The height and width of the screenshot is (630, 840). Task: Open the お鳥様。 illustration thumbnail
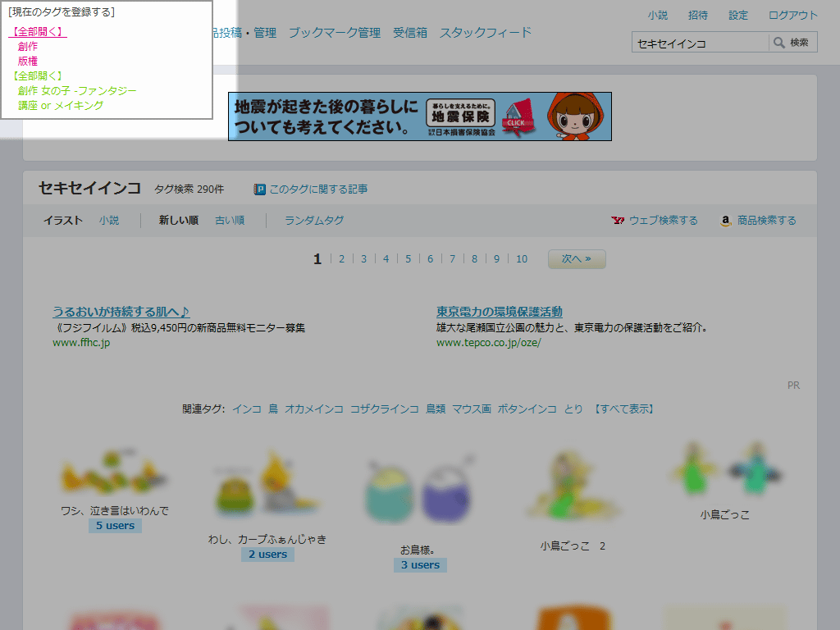coord(420,491)
